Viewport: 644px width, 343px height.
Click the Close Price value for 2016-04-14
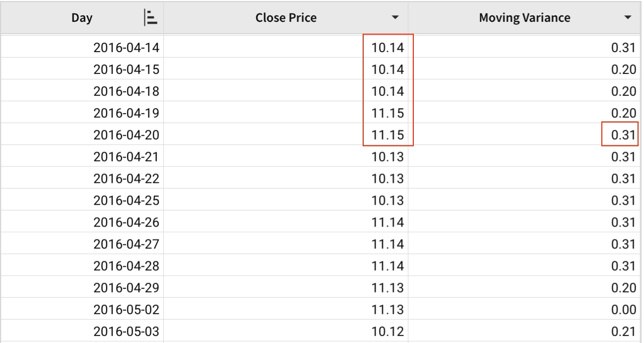[388, 48]
